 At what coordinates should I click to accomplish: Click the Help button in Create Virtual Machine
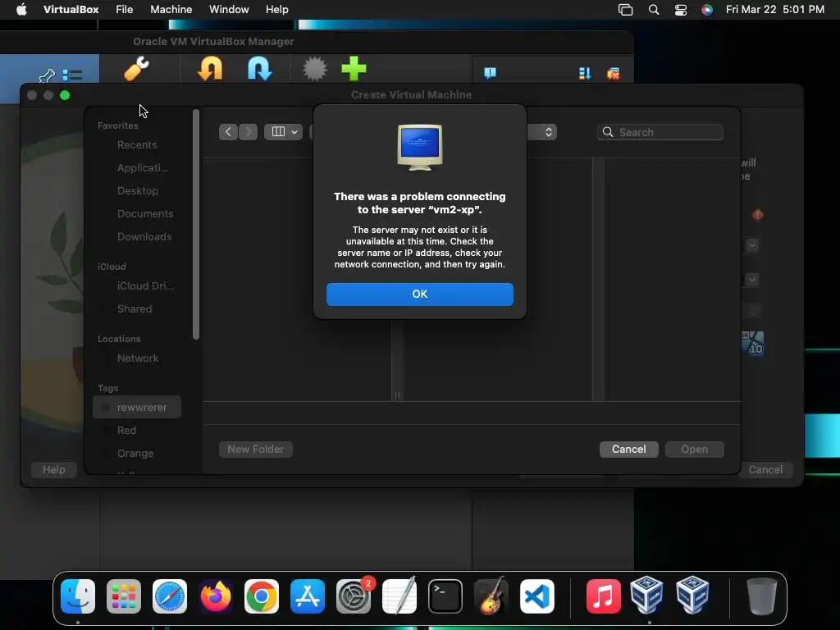tap(53, 470)
